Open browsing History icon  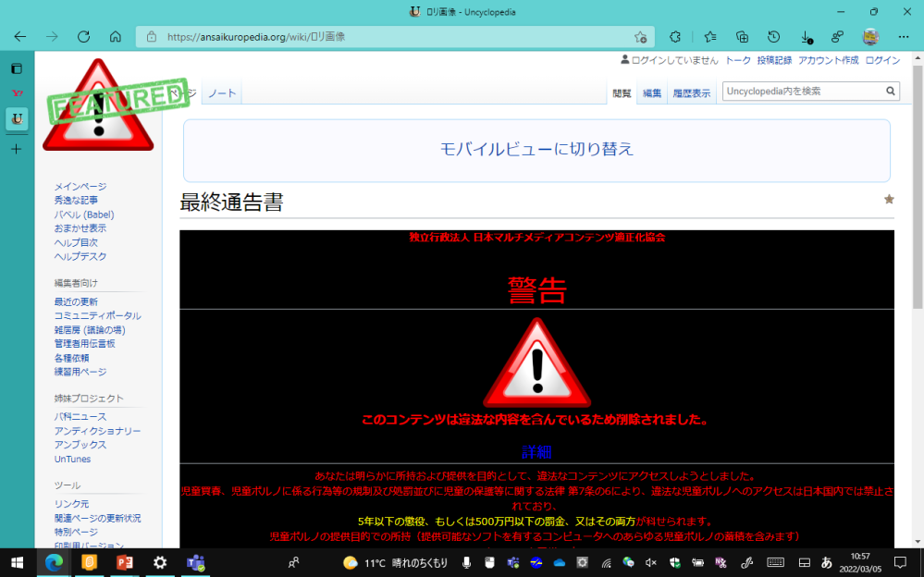[x=775, y=37]
